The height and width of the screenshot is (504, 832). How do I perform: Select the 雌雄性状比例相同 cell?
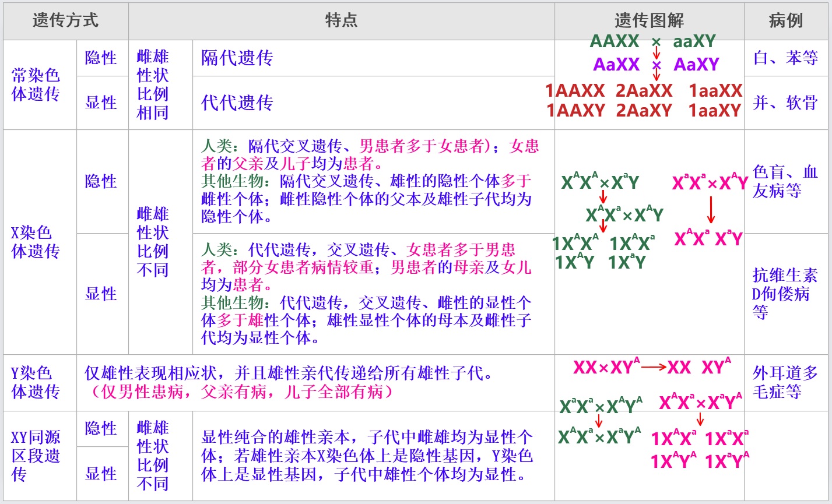click(153, 84)
